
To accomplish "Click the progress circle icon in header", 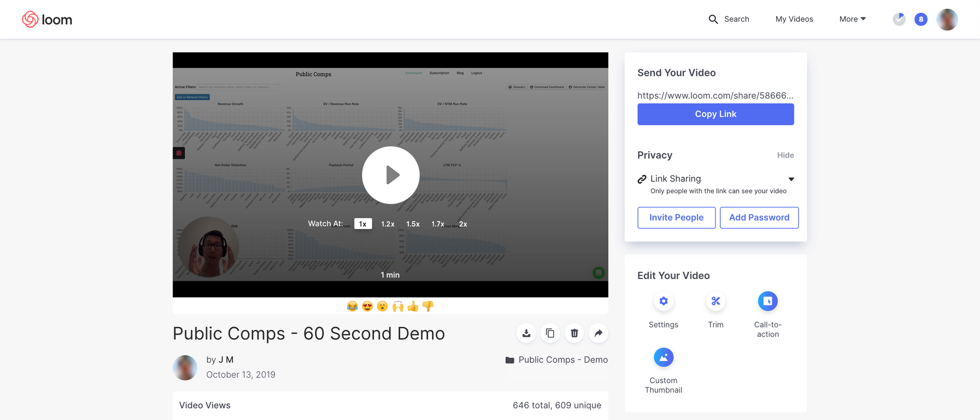I will coord(899,19).
